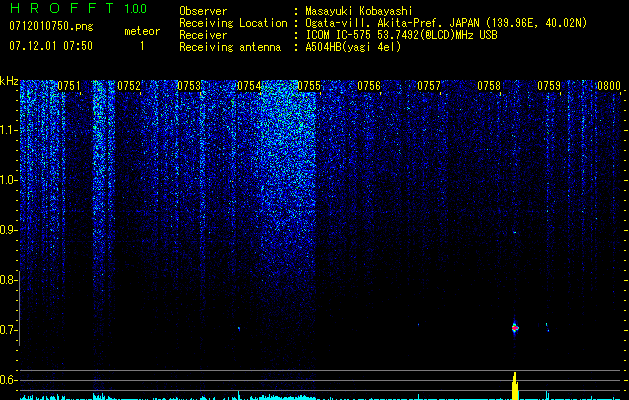
Task: Click the 0753 time marker
Action: click(189, 86)
